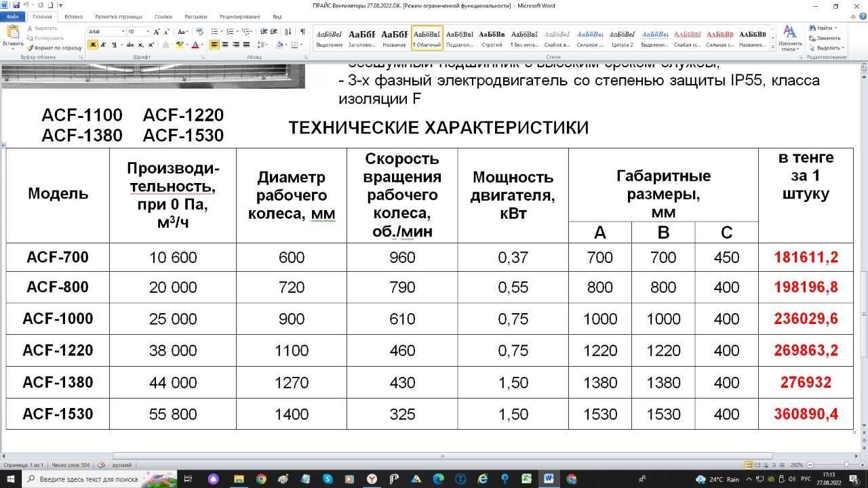Click Yandex browser icon in the taskbar

point(372,479)
